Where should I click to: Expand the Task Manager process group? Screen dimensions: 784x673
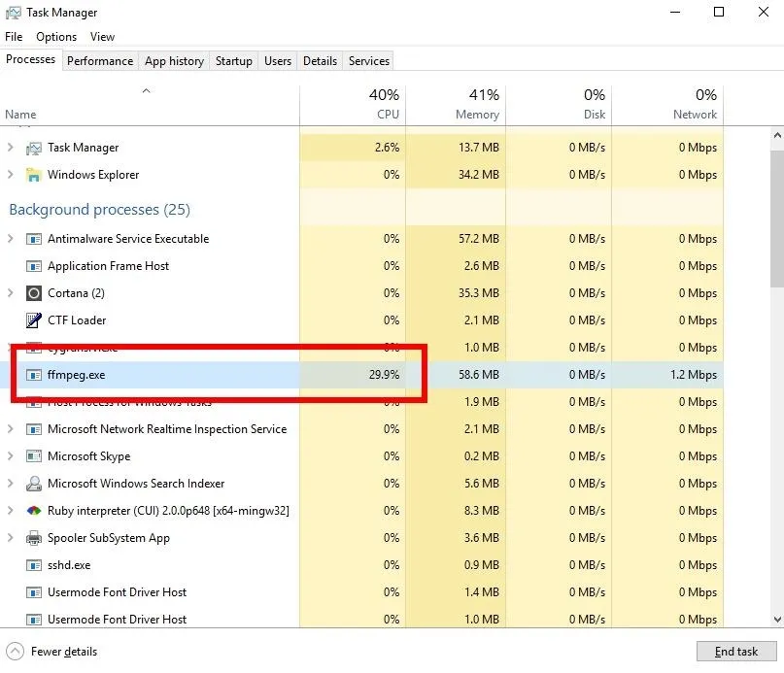tap(10, 148)
